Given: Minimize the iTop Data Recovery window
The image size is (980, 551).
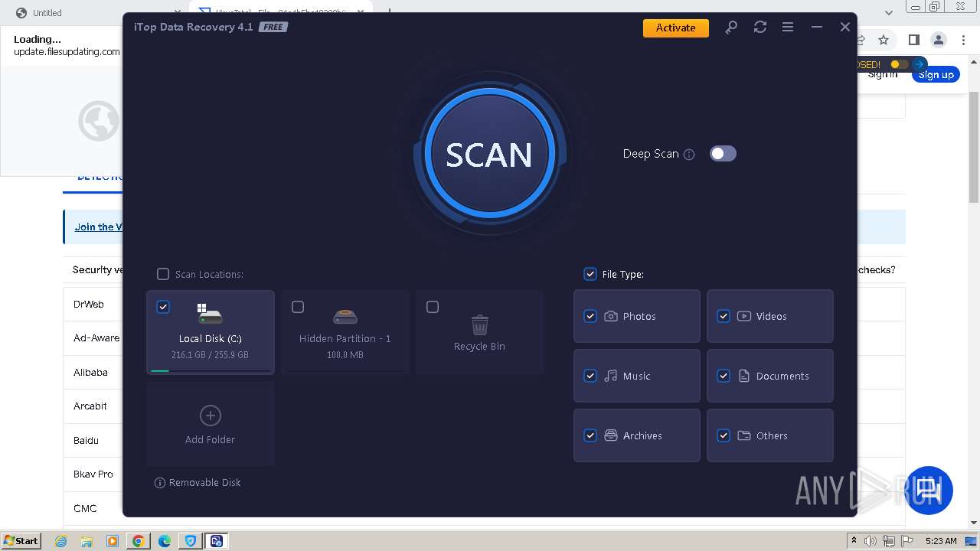Looking at the screenshot, I should click(x=817, y=28).
